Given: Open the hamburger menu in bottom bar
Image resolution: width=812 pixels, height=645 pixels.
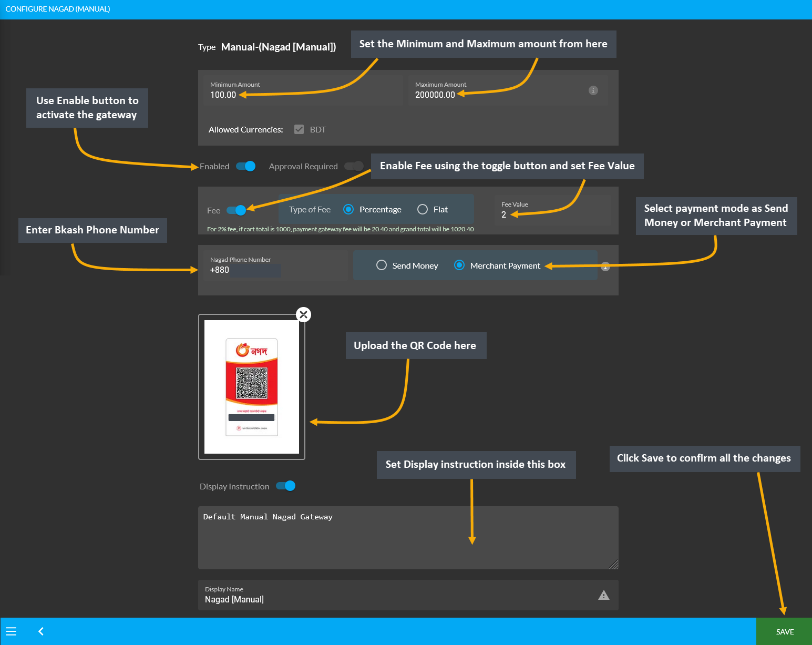Looking at the screenshot, I should (x=11, y=631).
